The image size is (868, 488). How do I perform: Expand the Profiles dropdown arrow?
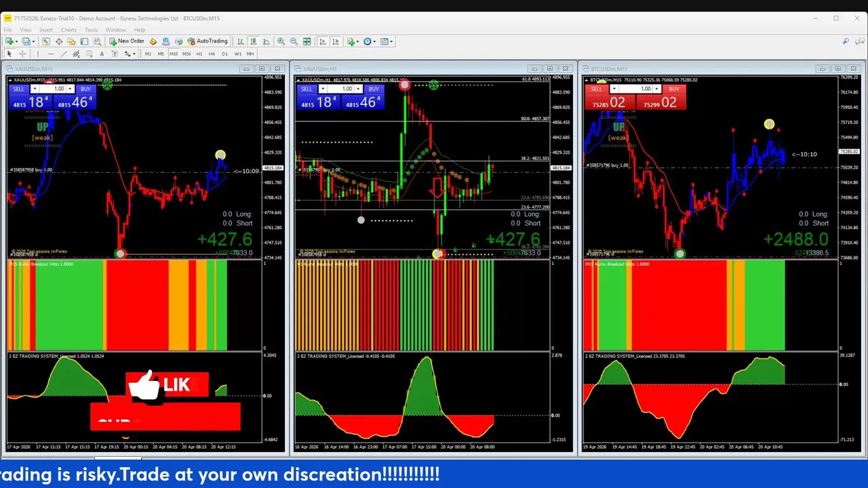click(33, 41)
